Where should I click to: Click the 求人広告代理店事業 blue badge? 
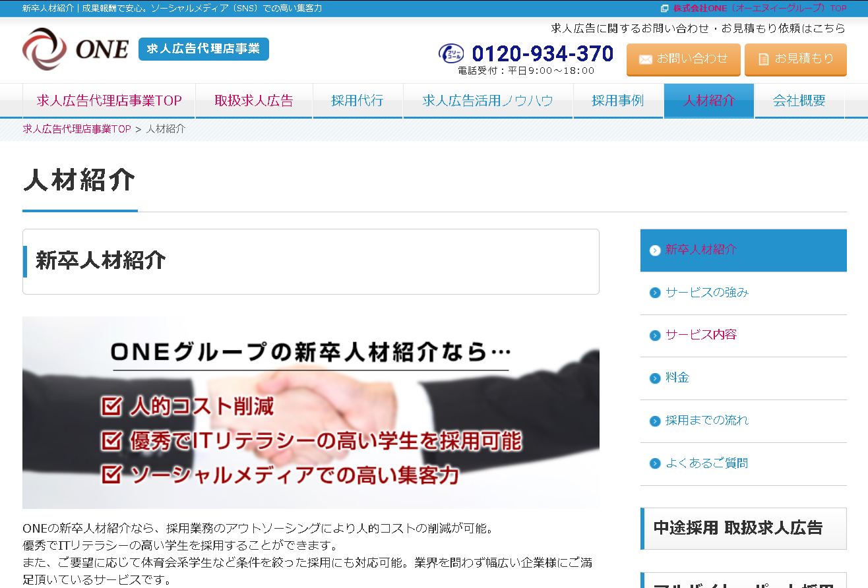(204, 49)
